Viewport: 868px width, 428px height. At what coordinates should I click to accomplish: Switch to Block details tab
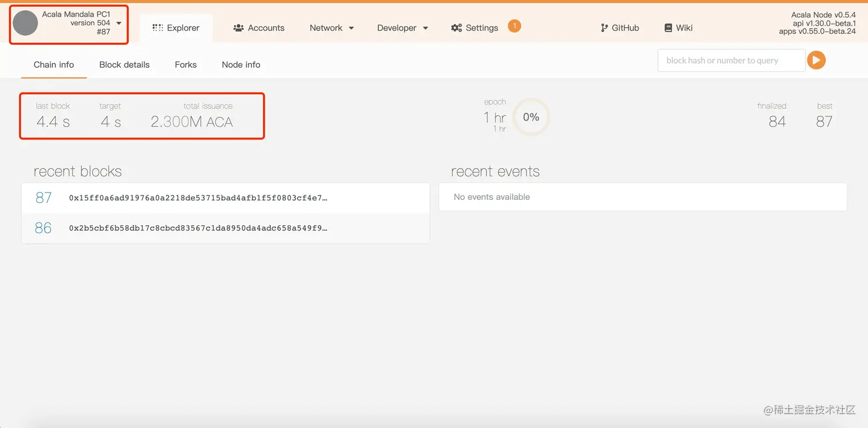pos(125,64)
